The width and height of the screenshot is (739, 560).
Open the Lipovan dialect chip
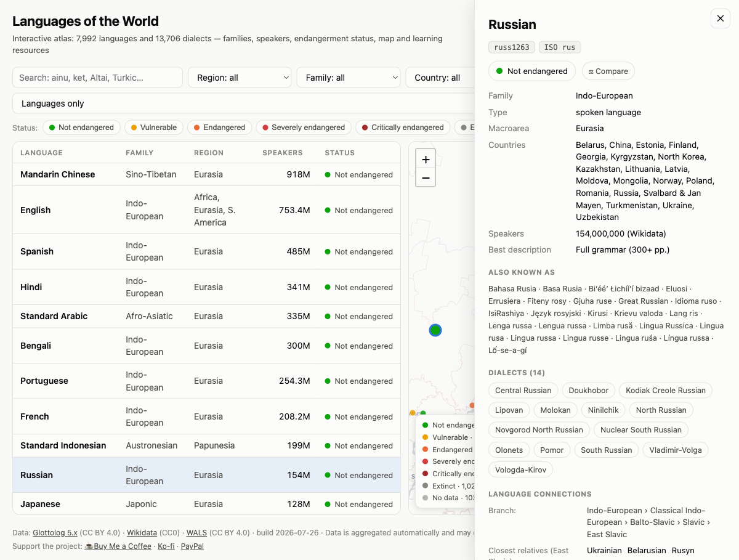509,410
